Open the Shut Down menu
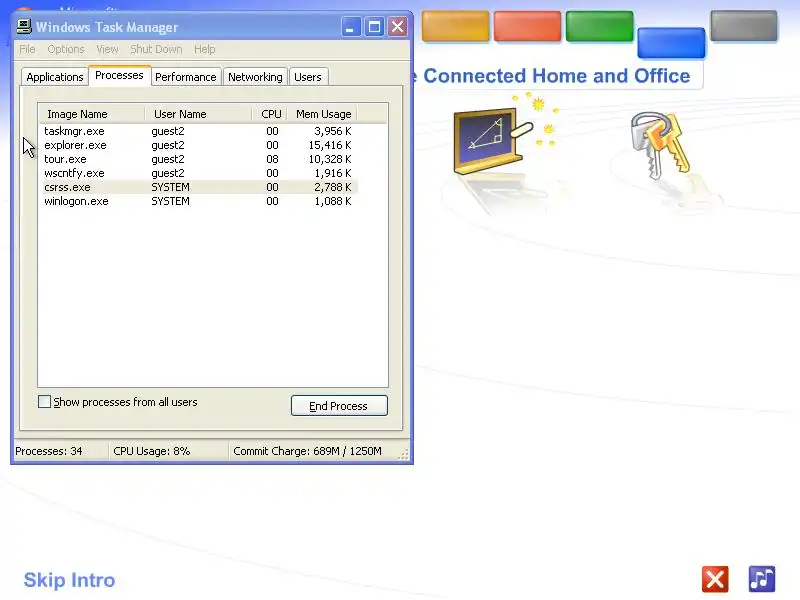This screenshot has width=800, height=600. point(156,49)
